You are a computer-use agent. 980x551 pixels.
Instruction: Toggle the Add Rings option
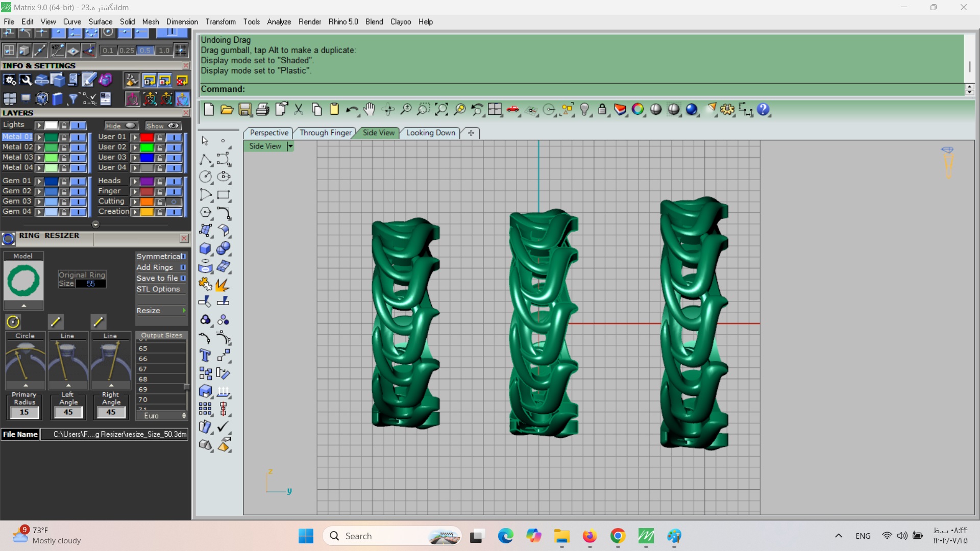coord(183,267)
